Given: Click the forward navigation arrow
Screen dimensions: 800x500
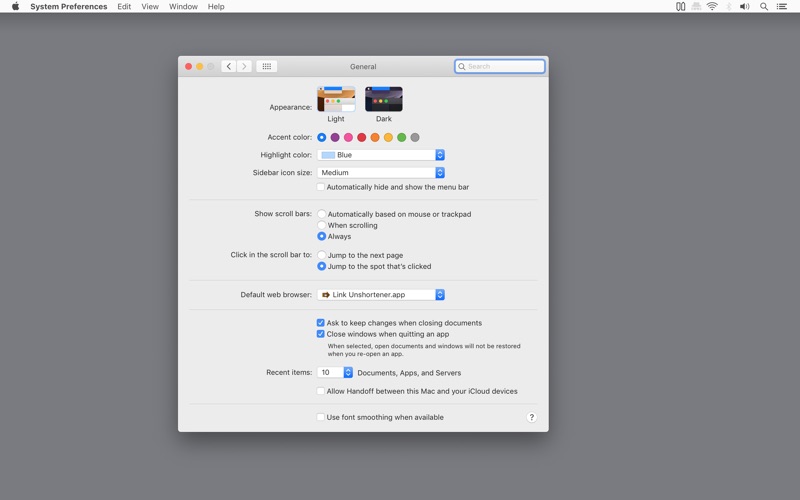Looking at the screenshot, I should point(244,67).
